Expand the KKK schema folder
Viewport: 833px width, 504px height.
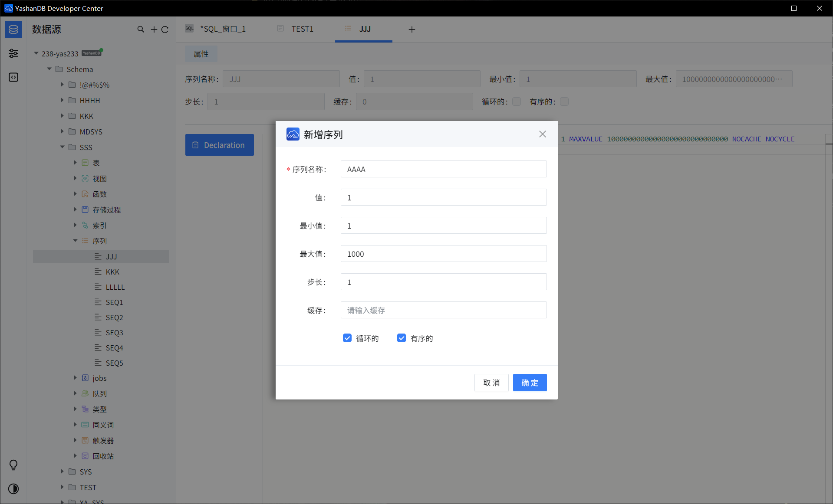click(62, 116)
